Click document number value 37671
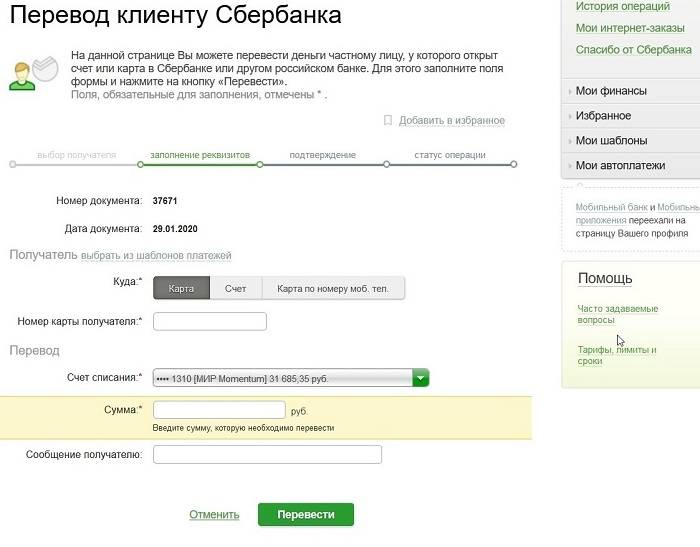700x547 pixels. click(x=165, y=201)
